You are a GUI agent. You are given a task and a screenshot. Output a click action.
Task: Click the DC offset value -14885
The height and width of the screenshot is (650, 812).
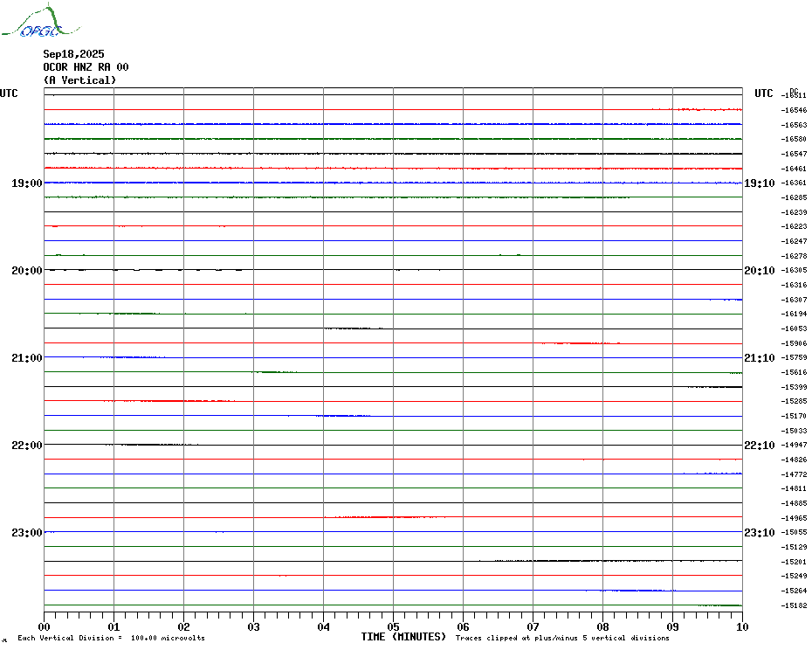coord(794,503)
